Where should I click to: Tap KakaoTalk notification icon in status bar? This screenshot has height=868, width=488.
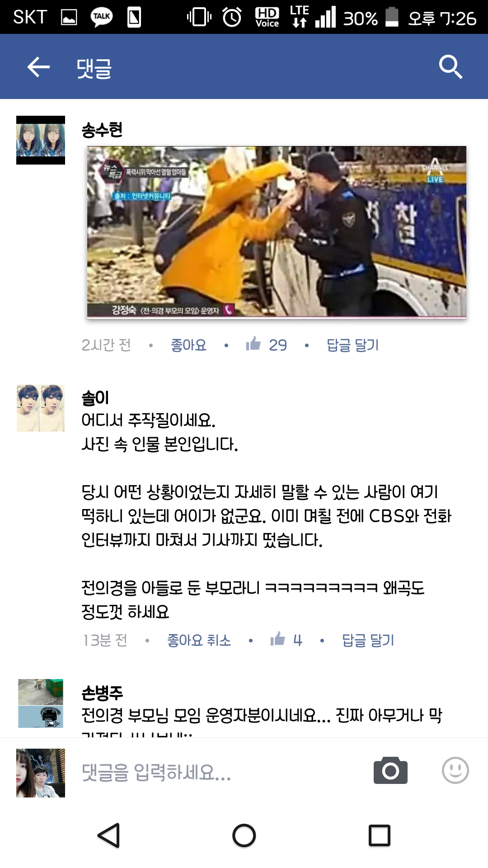(102, 17)
